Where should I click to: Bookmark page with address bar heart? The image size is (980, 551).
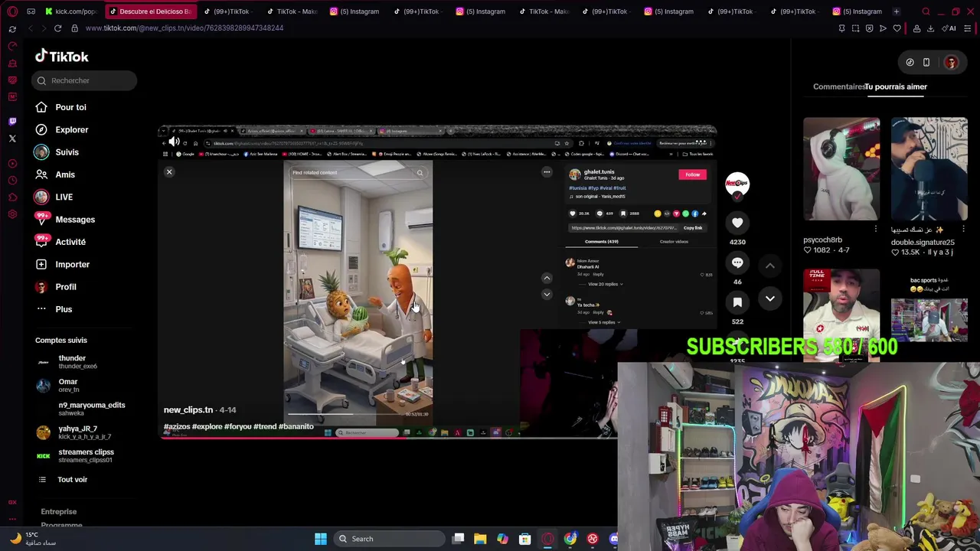[897, 28]
